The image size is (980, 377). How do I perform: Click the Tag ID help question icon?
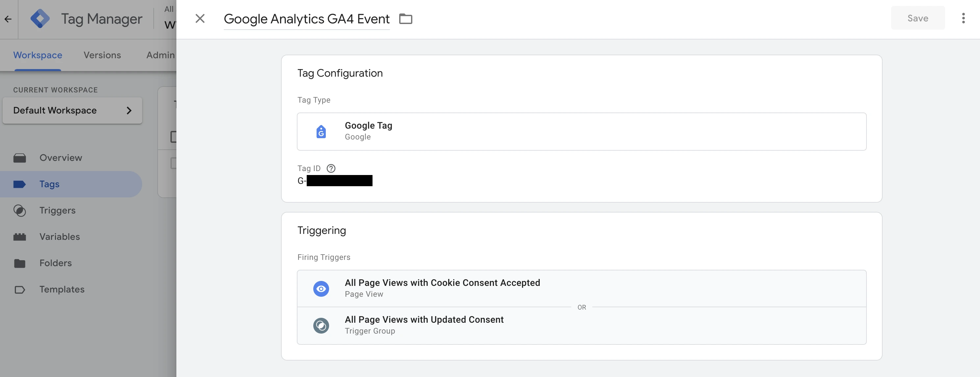coord(331,168)
